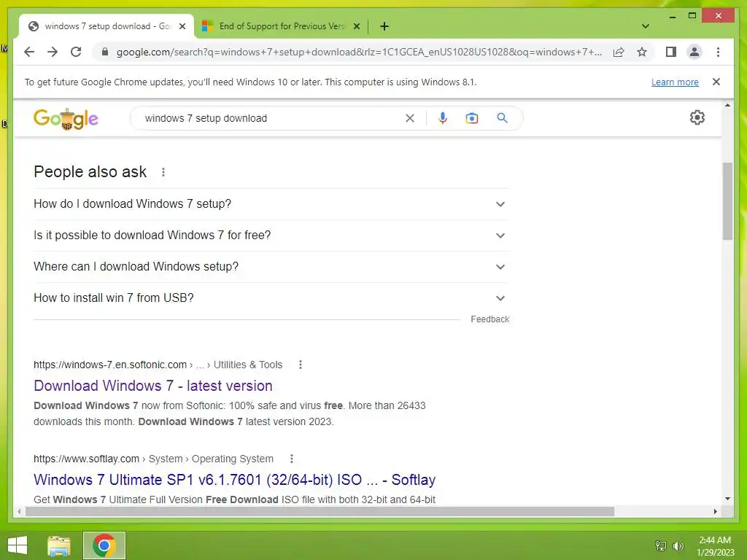Click the horizontal scrollbar thumb
The width and height of the screenshot is (747, 560).
point(320,511)
